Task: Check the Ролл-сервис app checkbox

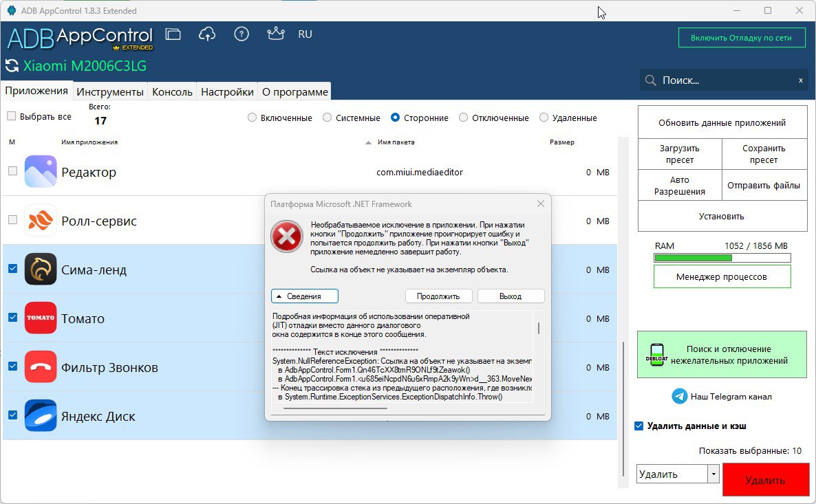Action: (13, 220)
